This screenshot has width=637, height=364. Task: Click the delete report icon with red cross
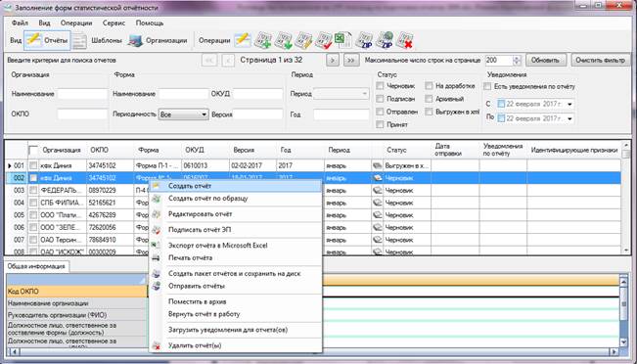pyautogui.click(x=405, y=40)
